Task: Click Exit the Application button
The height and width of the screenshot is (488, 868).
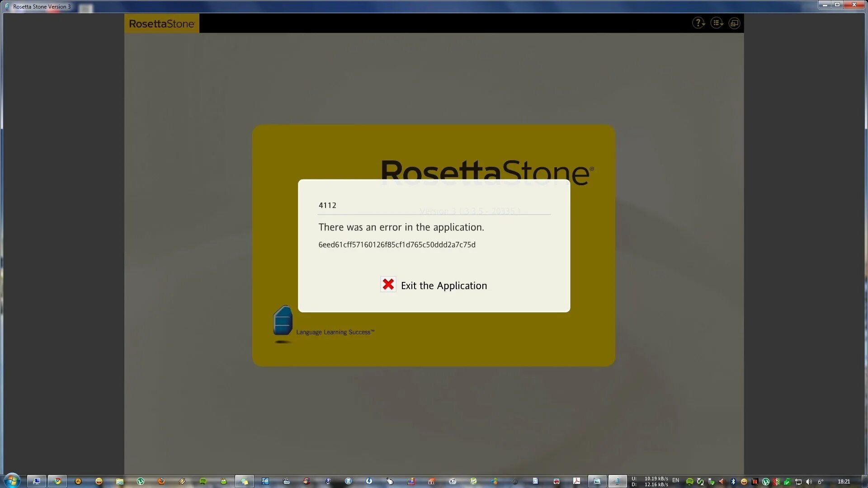Action: tap(443, 286)
